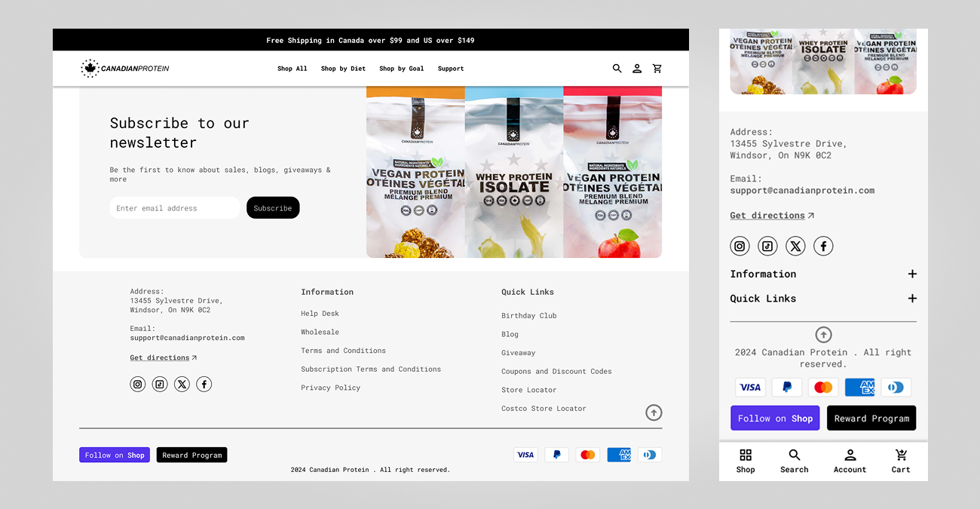The image size is (980, 509).
Task: Open Costco Store Locator link
Action: (544, 409)
